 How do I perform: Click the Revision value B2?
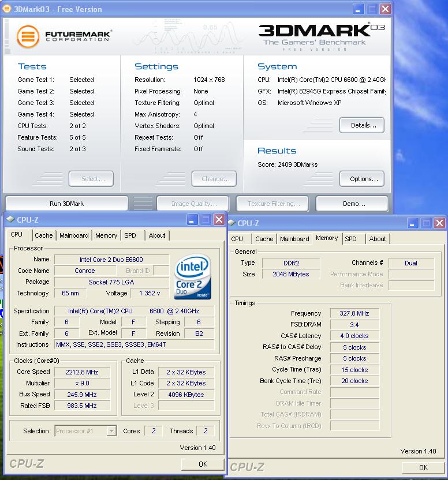tap(199, 333)
